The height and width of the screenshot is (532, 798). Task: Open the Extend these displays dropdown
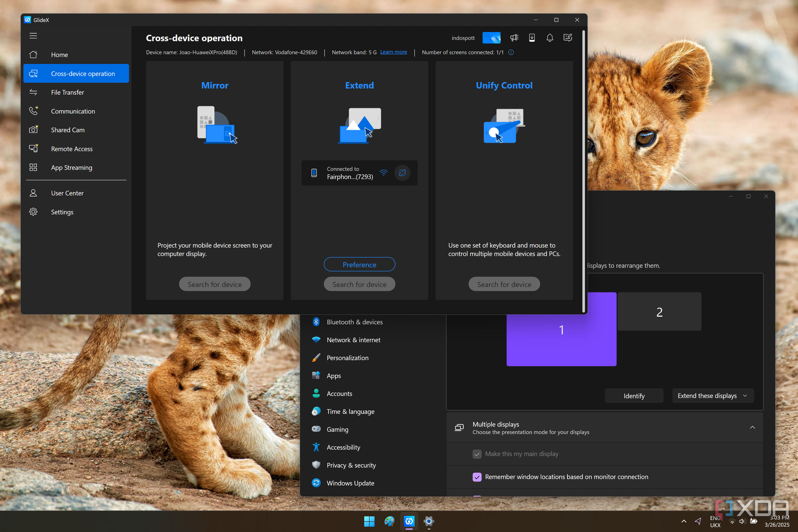713,396
